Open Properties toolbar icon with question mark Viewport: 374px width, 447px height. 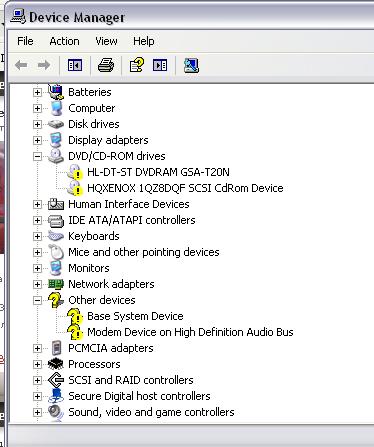[137, 65]
